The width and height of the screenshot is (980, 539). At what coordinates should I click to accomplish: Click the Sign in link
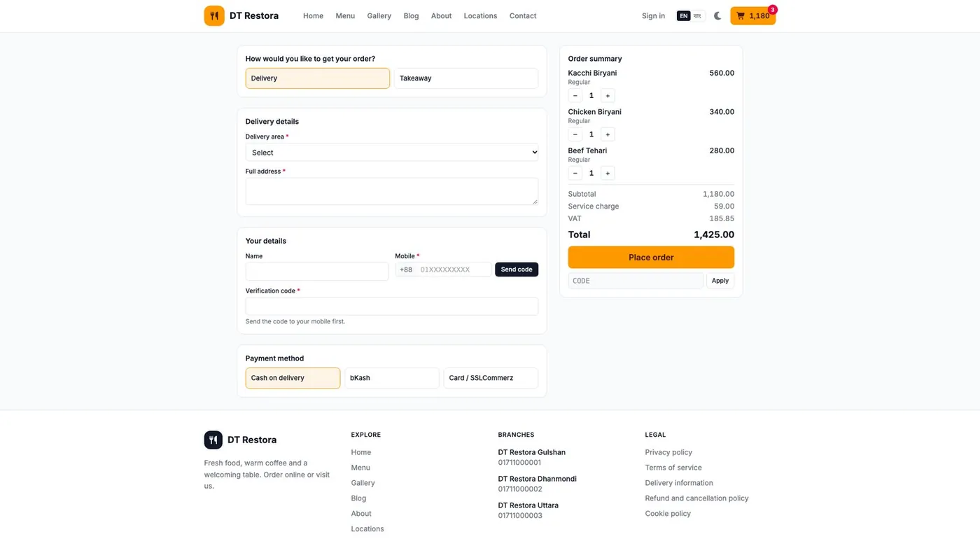(653, 16)
